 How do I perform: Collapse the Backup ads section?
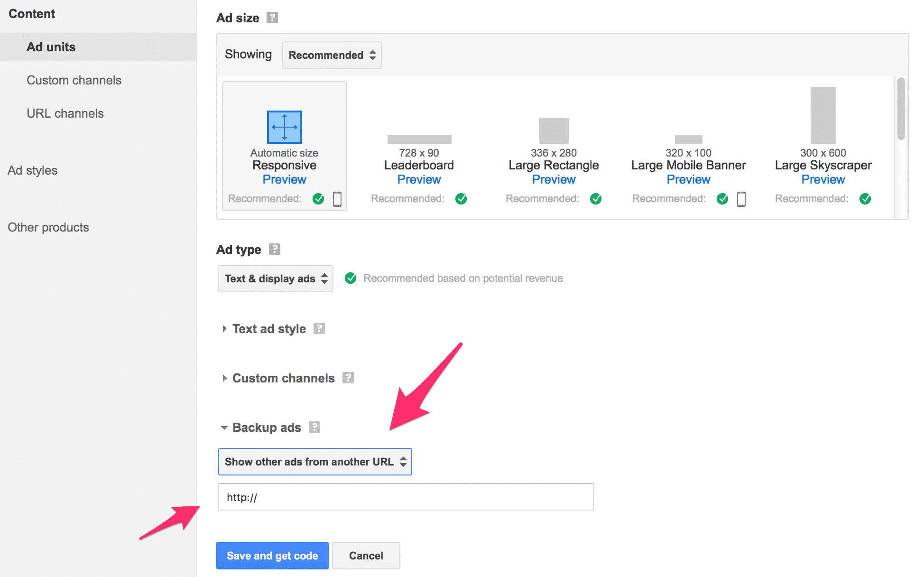click(x=266, y=428)
